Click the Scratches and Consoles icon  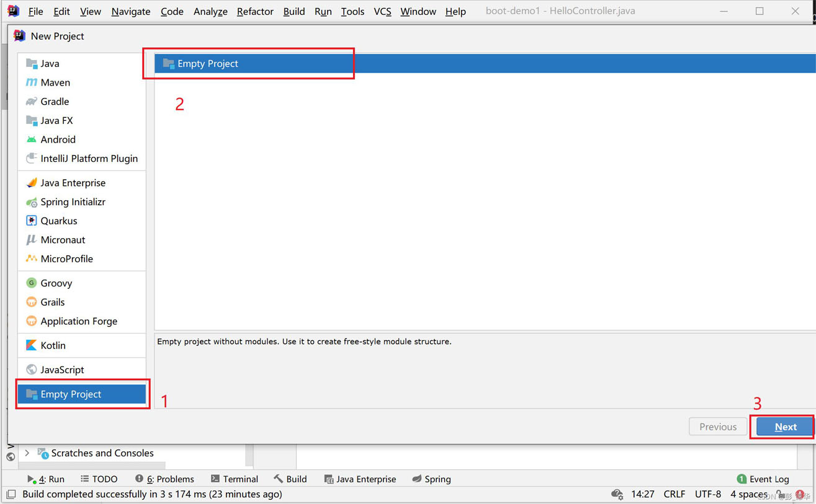43,453
